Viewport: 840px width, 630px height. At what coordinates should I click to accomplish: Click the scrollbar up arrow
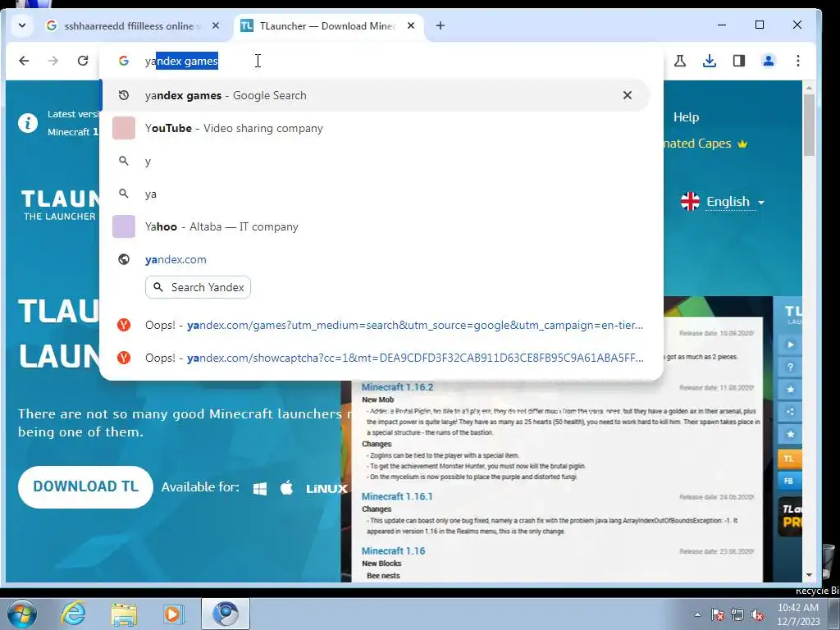pyautogui.click(x=809, y=87)
